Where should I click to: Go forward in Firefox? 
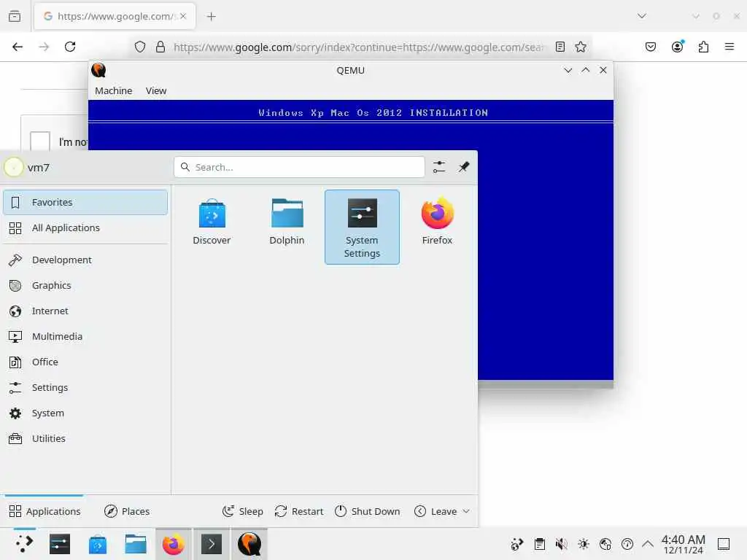[44, 47]
